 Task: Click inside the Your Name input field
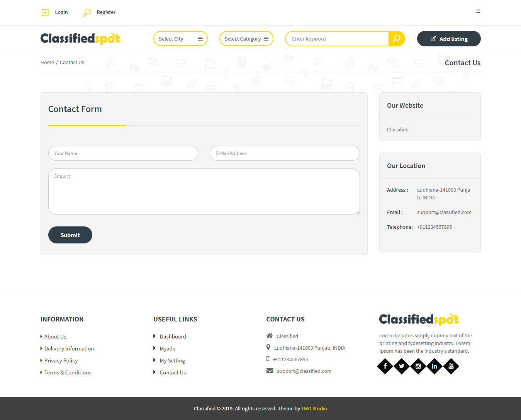pos(123,153)
